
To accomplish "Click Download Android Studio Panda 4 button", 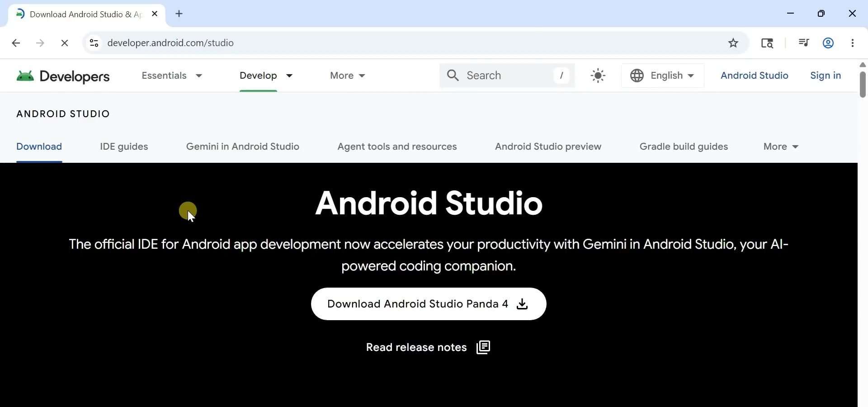I will pos(429,304).
